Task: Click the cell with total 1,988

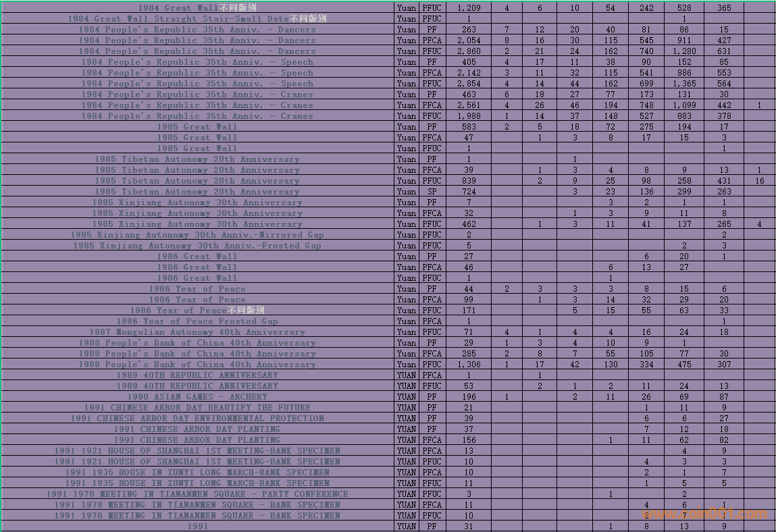Action: (x=469, y=116)
